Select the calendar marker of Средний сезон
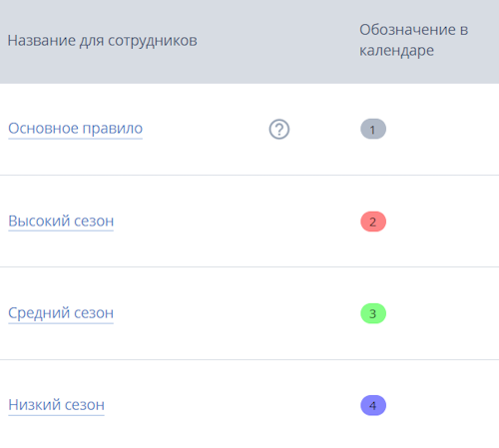499x448 pixels. click(x=373, y=313)
